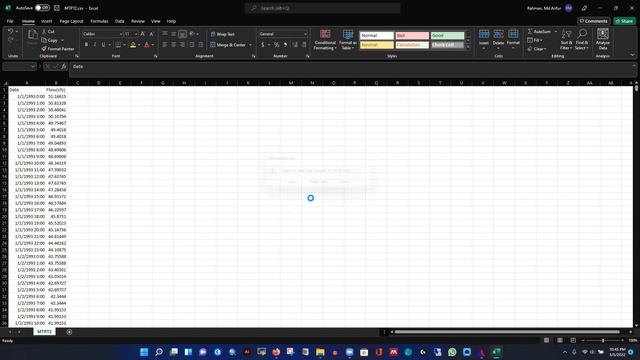Viewport: 640px width, 360px height.
Task: Click the Undo icon
Action: point(11,31)
